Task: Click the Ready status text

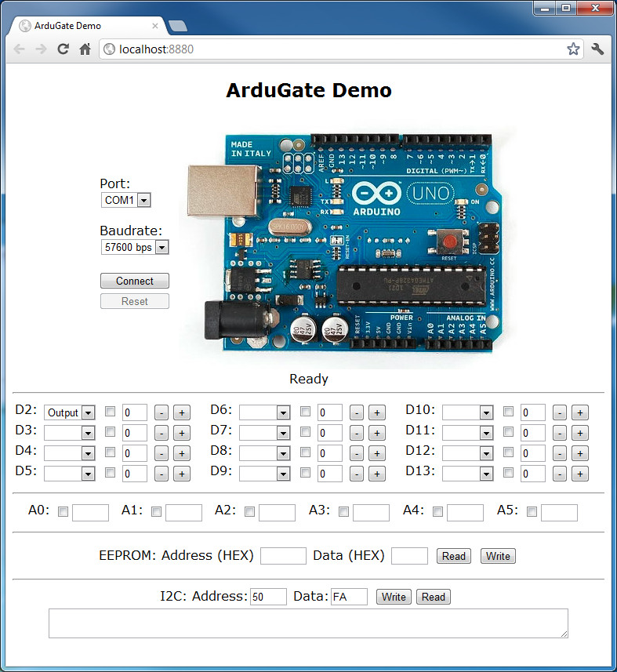Action: tap(309, 379)
